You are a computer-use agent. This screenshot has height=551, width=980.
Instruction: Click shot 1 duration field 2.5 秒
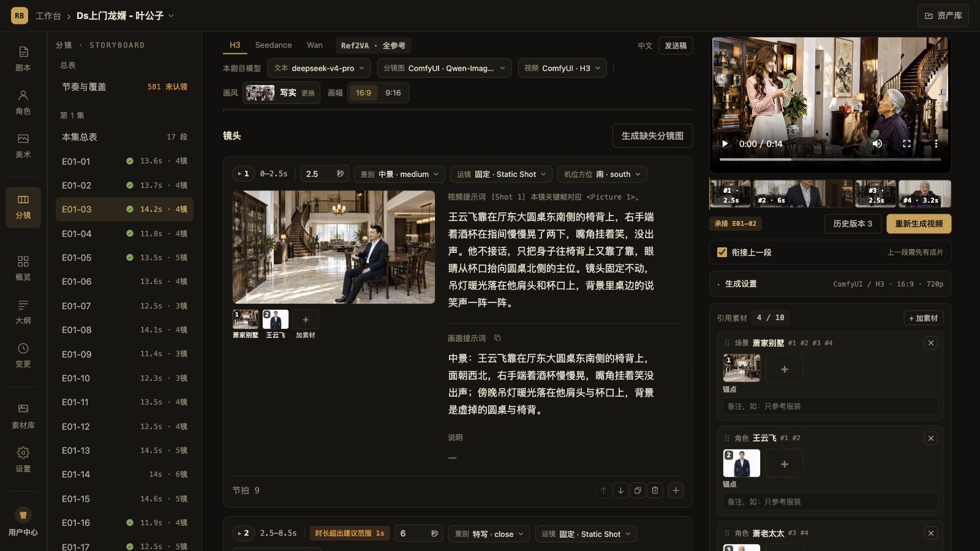click(324, 174)
